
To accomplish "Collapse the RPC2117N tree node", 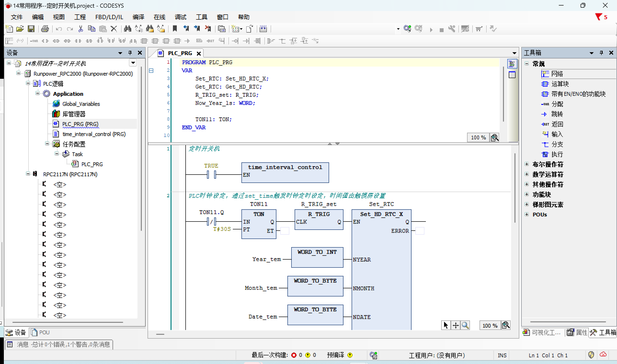I will click(x=28, y=174).
